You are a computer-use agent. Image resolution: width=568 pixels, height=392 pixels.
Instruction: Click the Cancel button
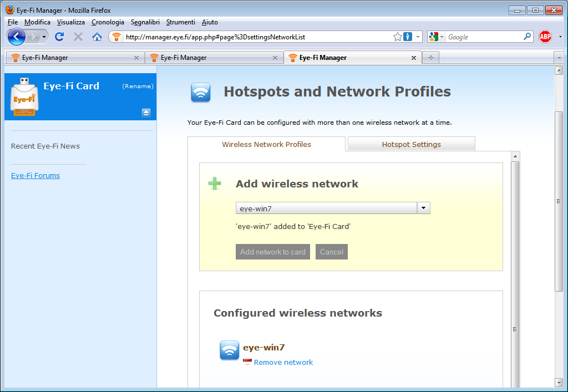pos(332,252)
